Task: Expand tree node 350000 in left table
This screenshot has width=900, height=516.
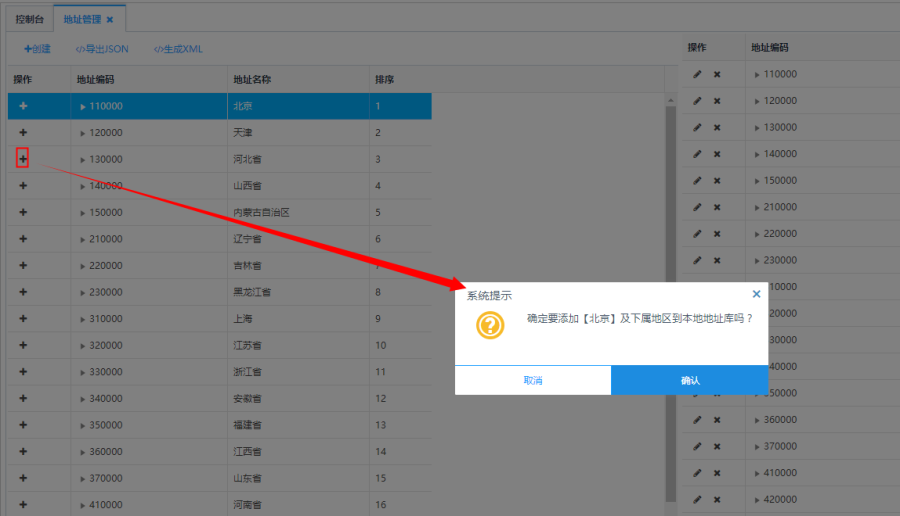Action: coord(83,425)
